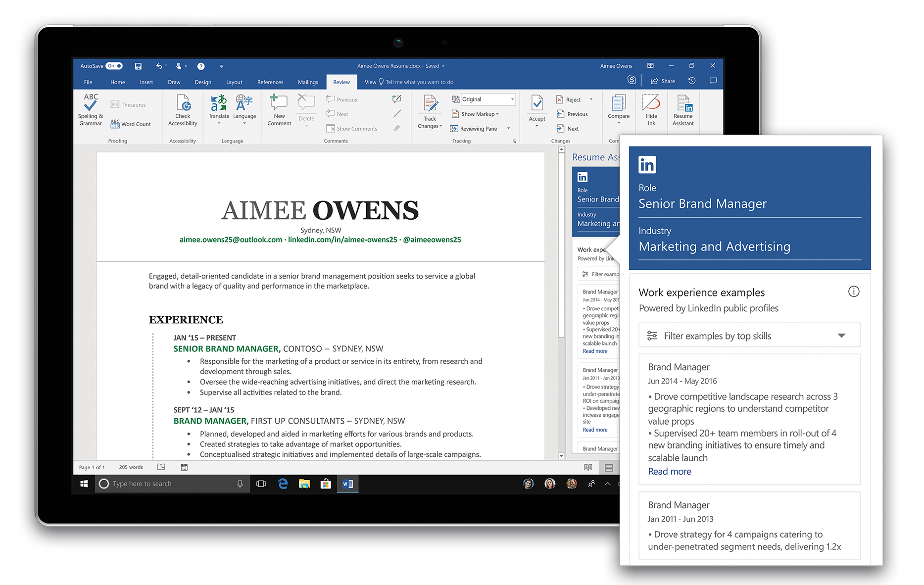Click aimee.owens25@outlook.com email link

click(231, 240)
